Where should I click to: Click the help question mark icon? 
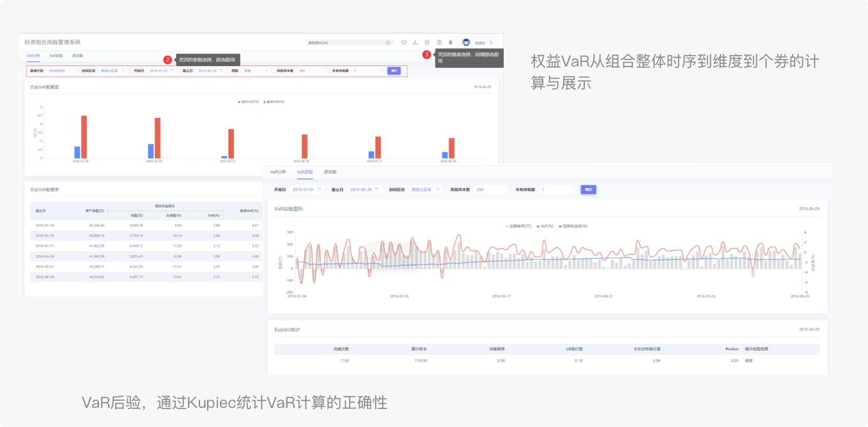tap(439, 43)
